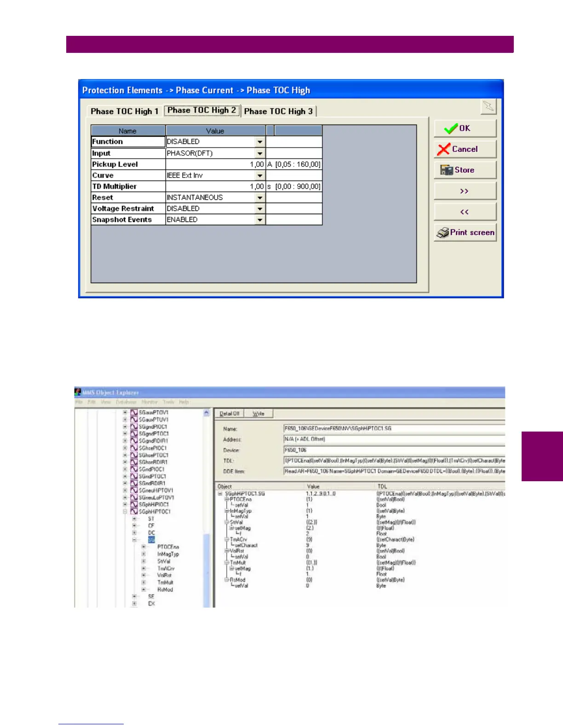The image size is (563, 728).
Task: Click the DDE Item text field
Action: click(x=394, y=471)
